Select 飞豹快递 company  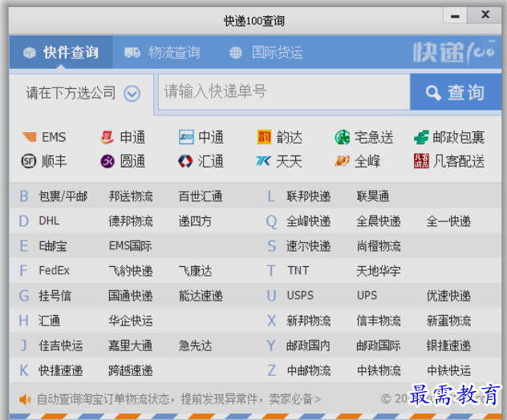pos(131,271)
